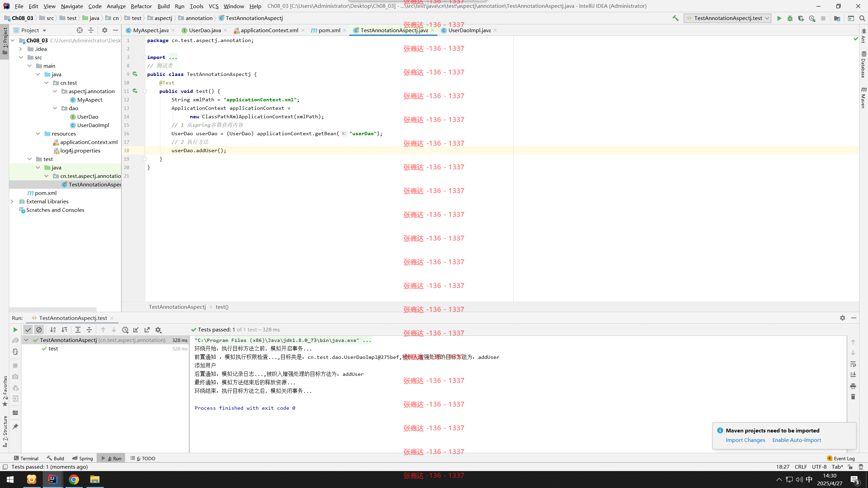Toggle soft-wrap in console output
Viewport: 868px width, 488px height.
(x=853, y=364)
